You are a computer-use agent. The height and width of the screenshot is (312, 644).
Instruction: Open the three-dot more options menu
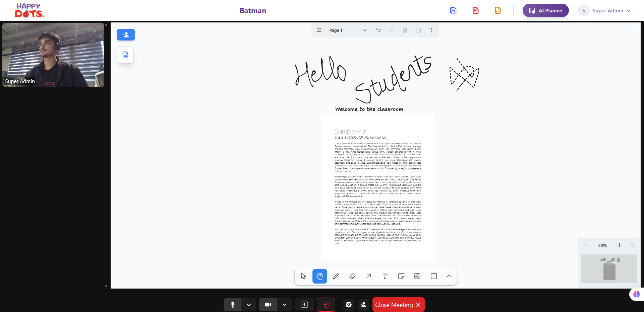431,30
